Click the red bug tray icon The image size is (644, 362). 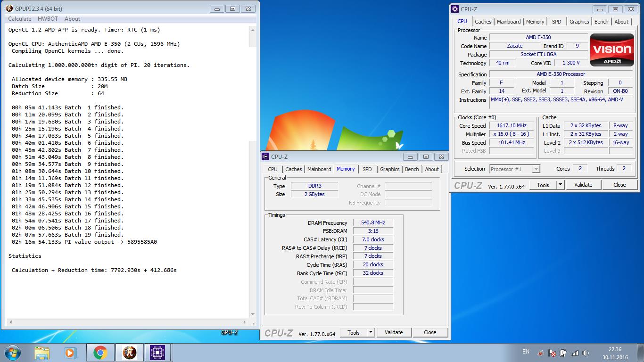click(540, 353)
